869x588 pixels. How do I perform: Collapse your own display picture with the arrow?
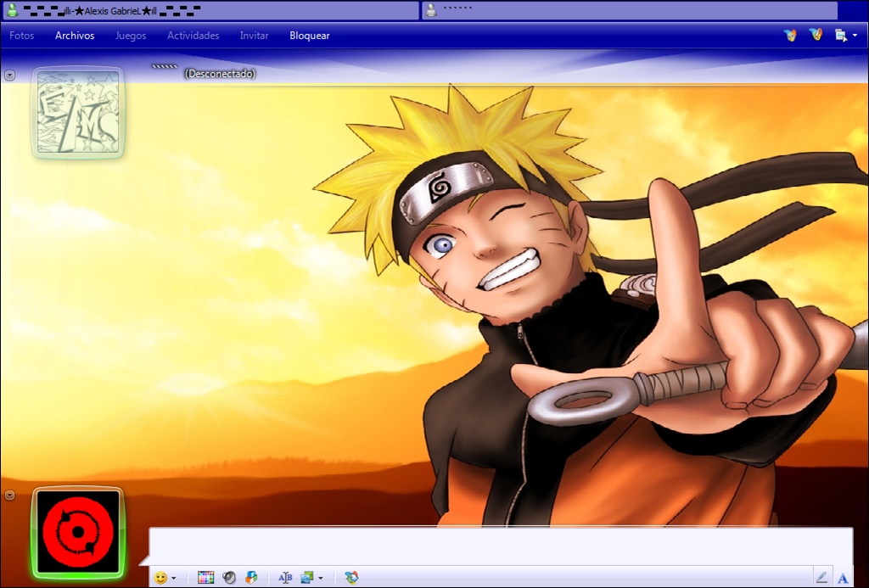click(9, 495)
